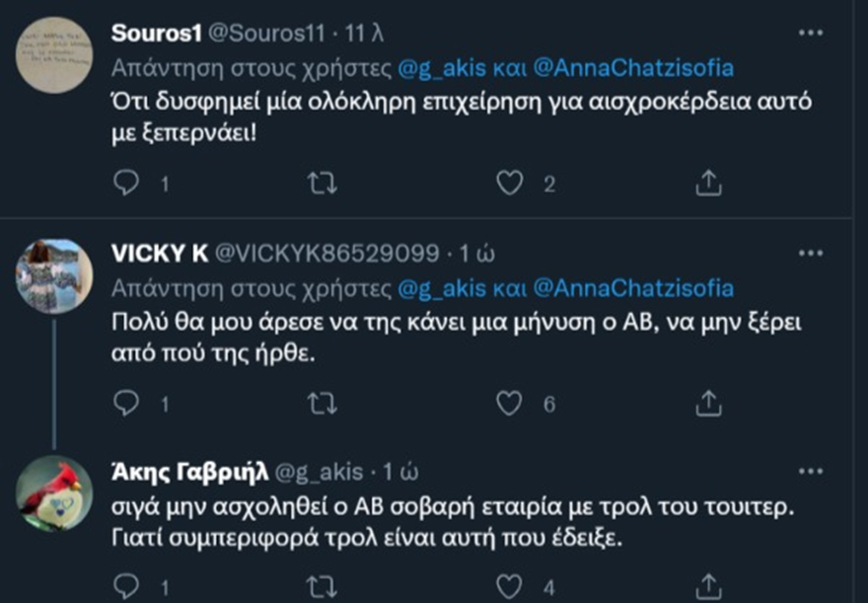Viewport: 868px width, 603px height.
Task: Open more options on Souros1 tweet
Action: [x=810, y=33]
